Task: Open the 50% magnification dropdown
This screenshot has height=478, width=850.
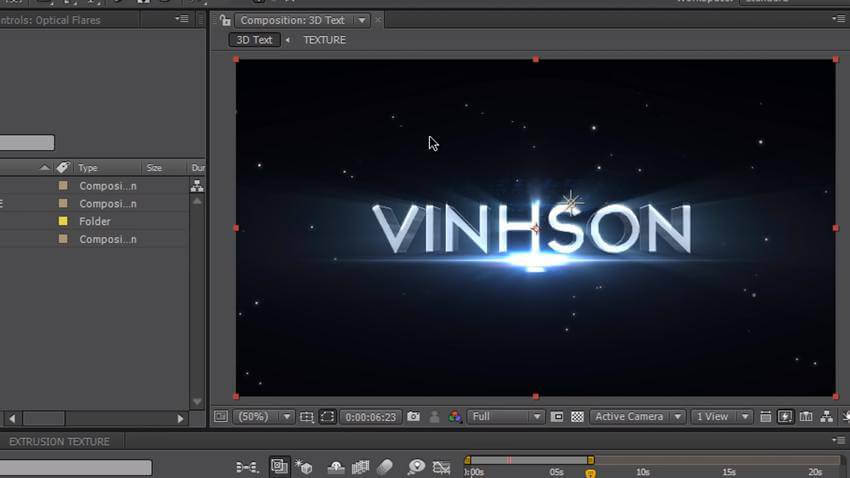Action: (263, 416)
